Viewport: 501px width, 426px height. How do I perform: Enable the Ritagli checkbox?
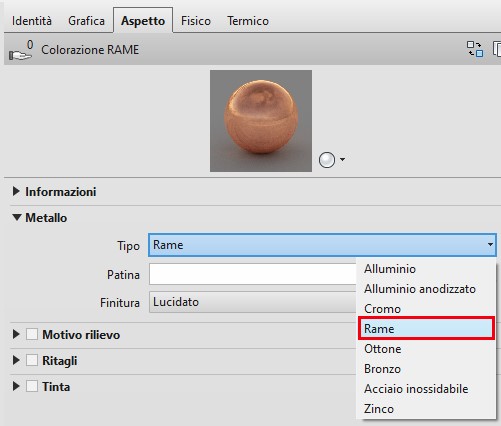(x=32, y=360)
